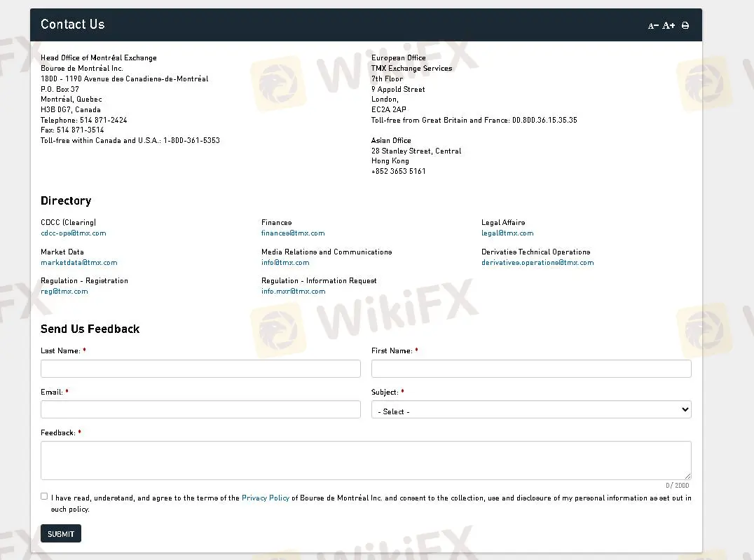Click 'Head Office of Montréal Exchange' heading
This screenshot has width=754, height=560.
click(99, 57)
